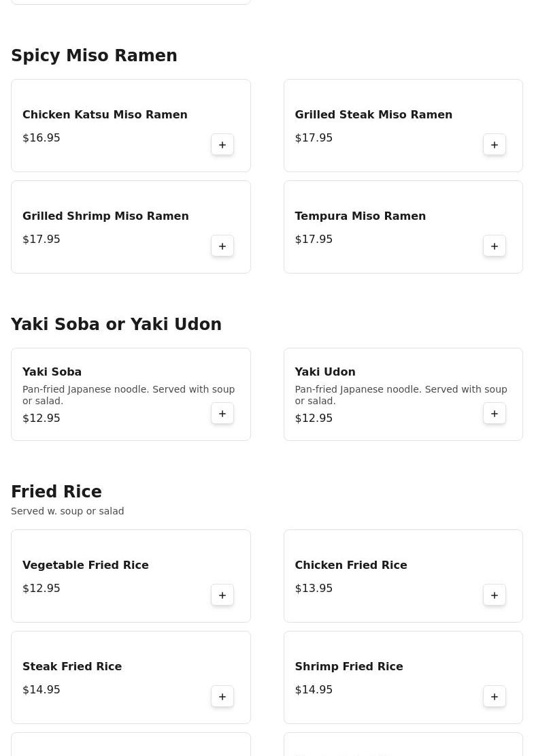Add Vegetable Fried Rice to cart
Image resolution: width=534 pixels, height=756 pixels.
point(222,595)
